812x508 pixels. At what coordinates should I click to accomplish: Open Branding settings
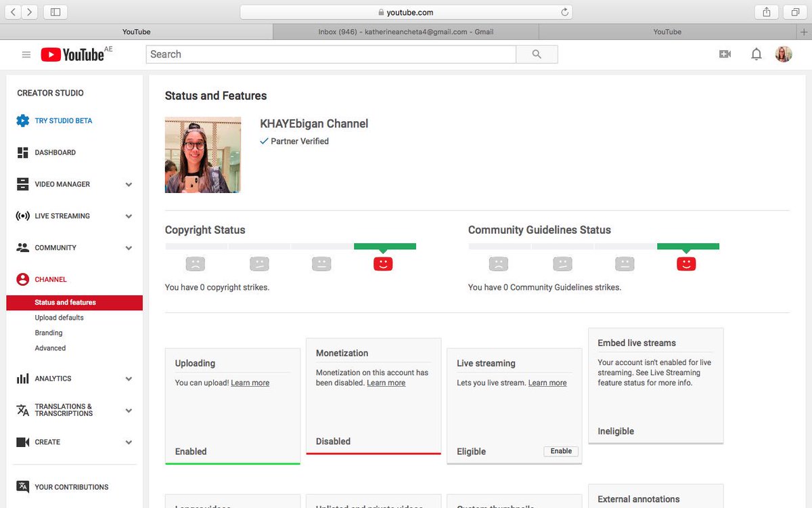pyautogui.click(x=49, y=333)
